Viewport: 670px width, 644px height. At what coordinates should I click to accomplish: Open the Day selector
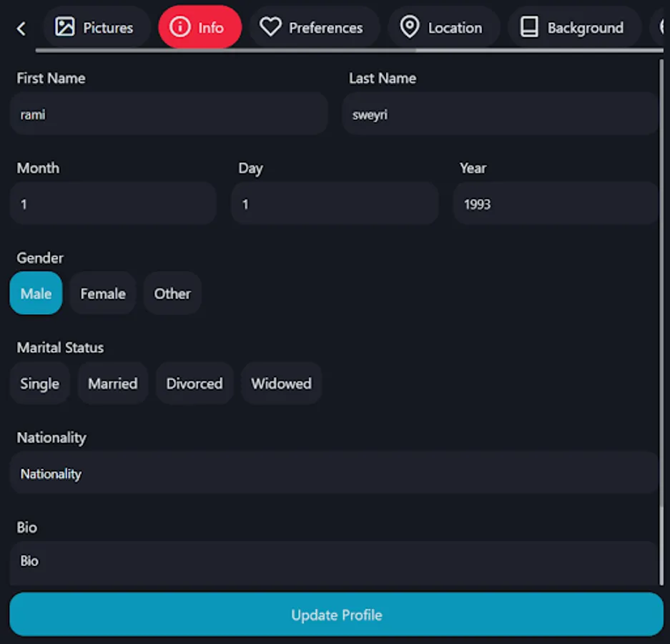coord(334,203)
